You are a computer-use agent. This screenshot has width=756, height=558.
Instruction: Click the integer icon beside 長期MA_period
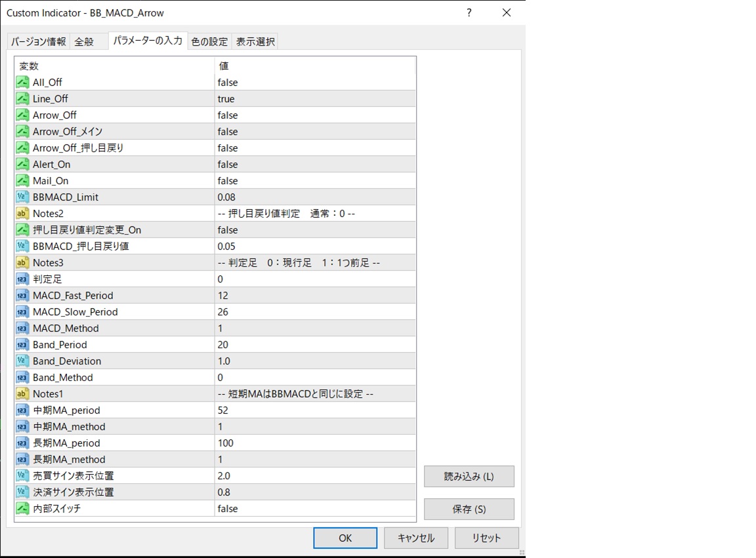[x=22, y=443]
